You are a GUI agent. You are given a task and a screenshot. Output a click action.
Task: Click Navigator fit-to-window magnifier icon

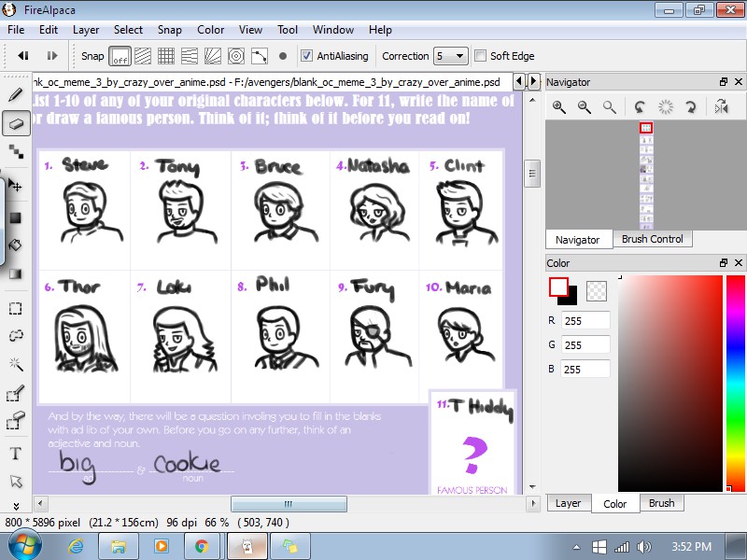610,106
